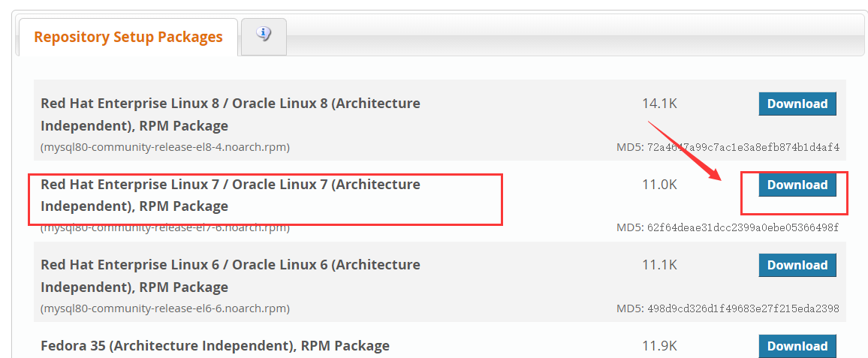Download the Red Hat Enterprise Linux 7 package
The width and height of the screenshot is (868, 358).
(x=797, y=185)
